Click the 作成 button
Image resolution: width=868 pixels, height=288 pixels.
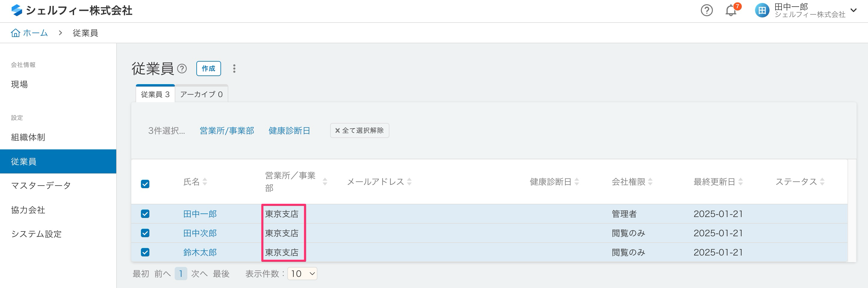[209, 69]
